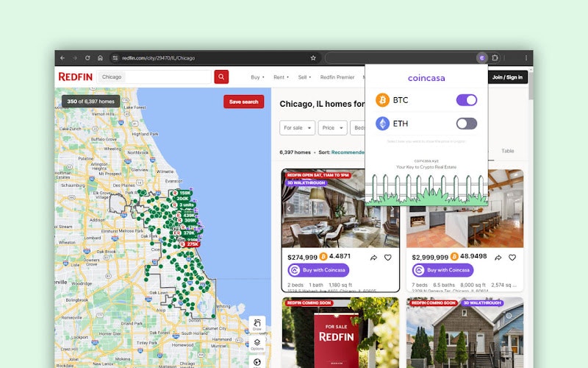The height and width of the screenshot is (368, 588).
Task: Open the browser home icon
Action: (100, 58)
